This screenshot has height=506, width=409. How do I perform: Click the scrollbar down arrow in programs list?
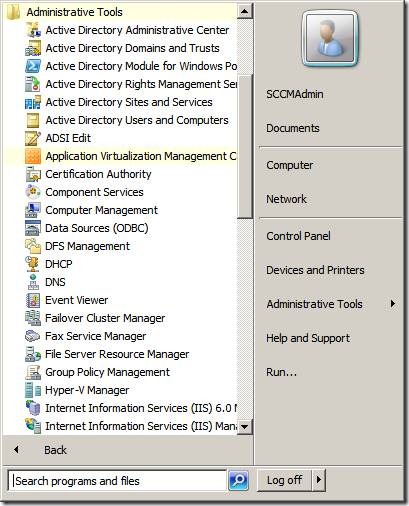pos(245,426)
